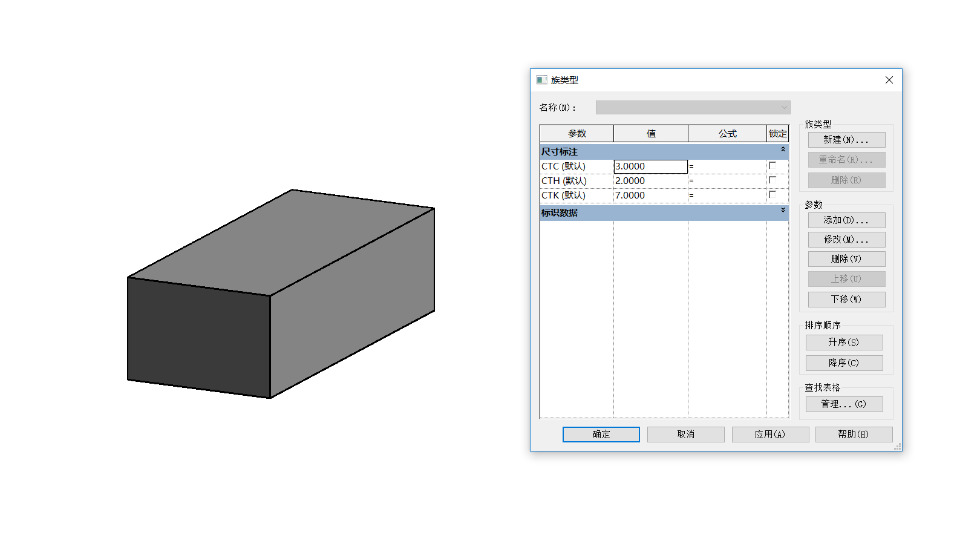Click the 值 column header
The image size is (980, 535).
651,134
